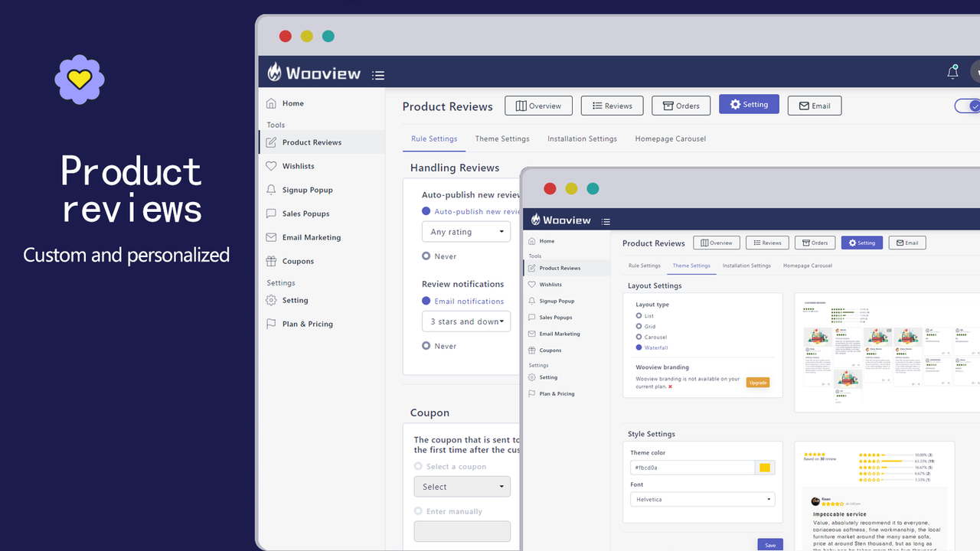The image size is (980, 551).
Task: Expand the 3 stars and down dropdown
Action: tap(465, 321)
